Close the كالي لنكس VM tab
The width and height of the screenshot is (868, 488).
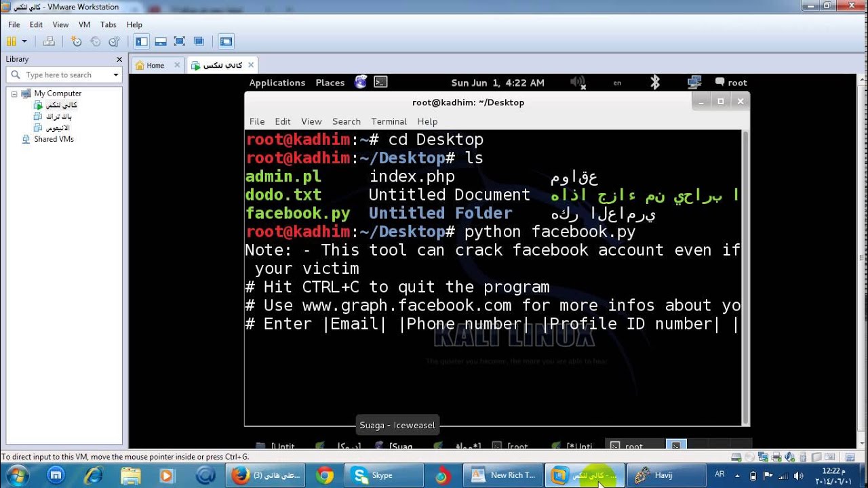click(x=251, y=65)
